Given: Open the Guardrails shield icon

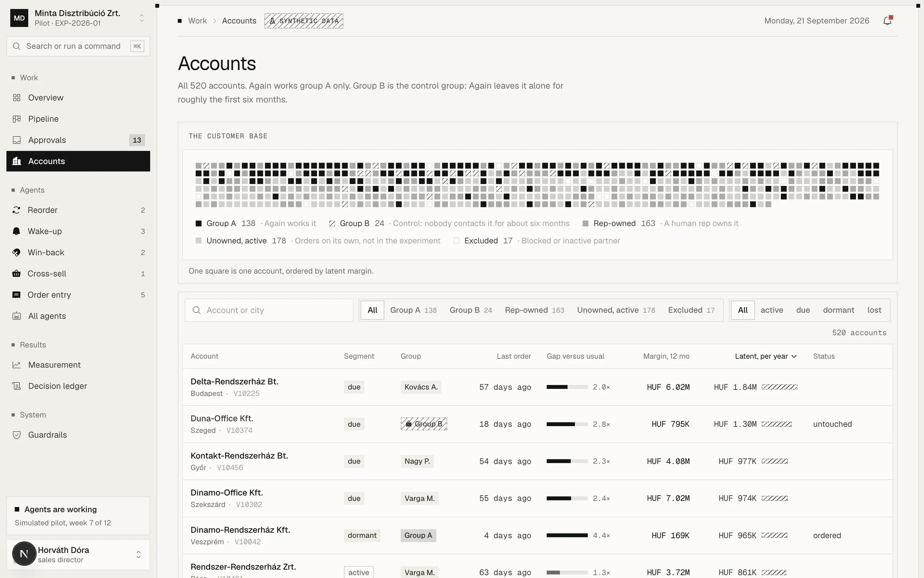Looking at the screenshot, I should (x=17, y=435).
